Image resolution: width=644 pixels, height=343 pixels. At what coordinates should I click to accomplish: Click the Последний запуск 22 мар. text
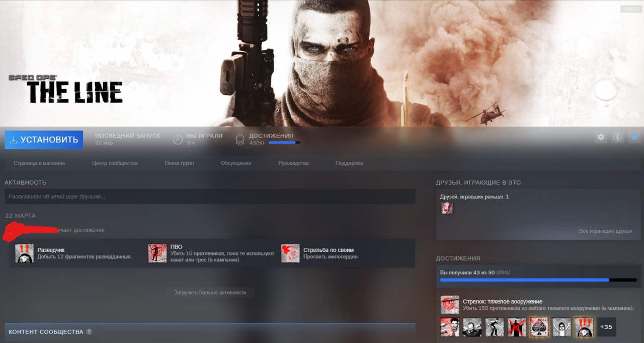(128, 139)
